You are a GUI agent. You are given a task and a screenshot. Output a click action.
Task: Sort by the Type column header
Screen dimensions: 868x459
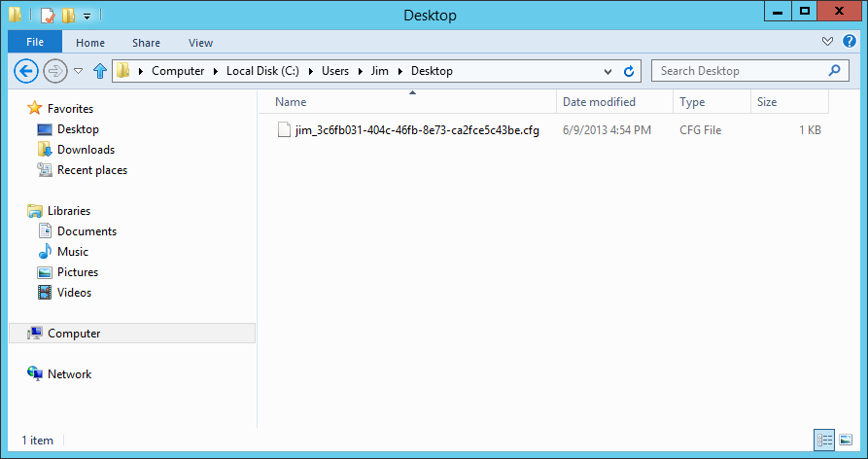click(x=712, y=102)
